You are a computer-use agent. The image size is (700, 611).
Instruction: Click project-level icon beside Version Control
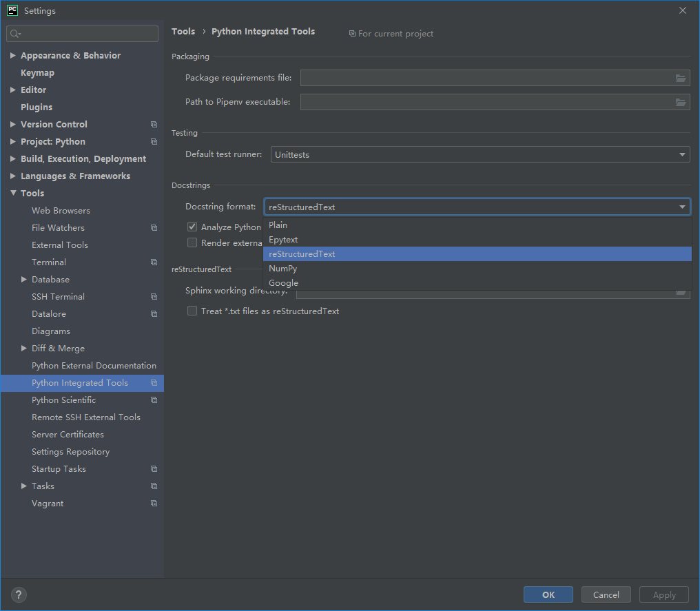tap(154, 125)
